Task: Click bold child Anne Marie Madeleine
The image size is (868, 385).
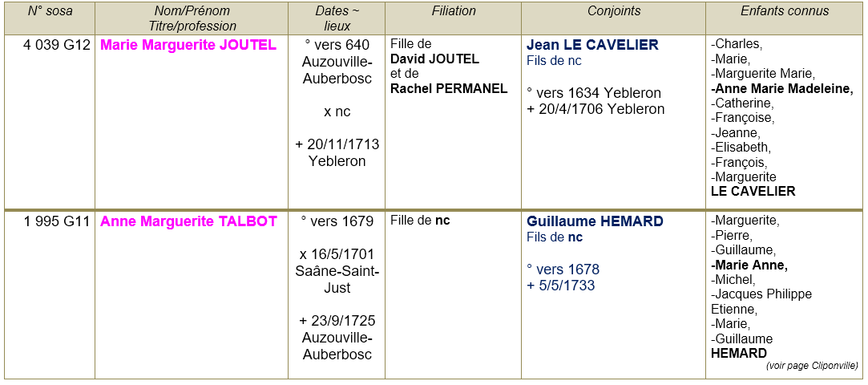Action: [784, 89]
